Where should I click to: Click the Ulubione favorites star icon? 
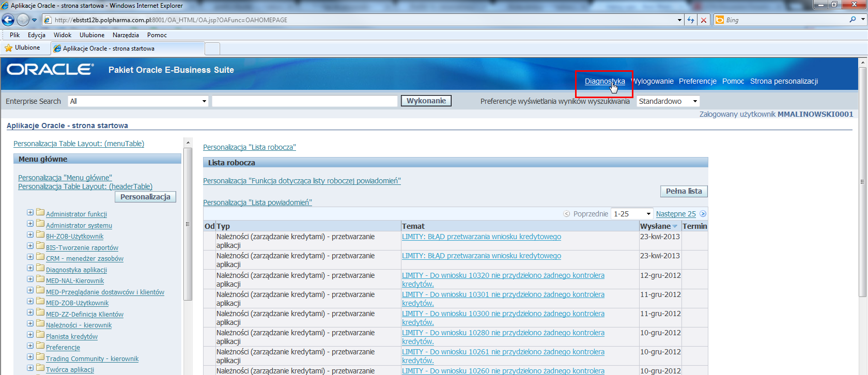pyautogui.click(x=8, y=48)
